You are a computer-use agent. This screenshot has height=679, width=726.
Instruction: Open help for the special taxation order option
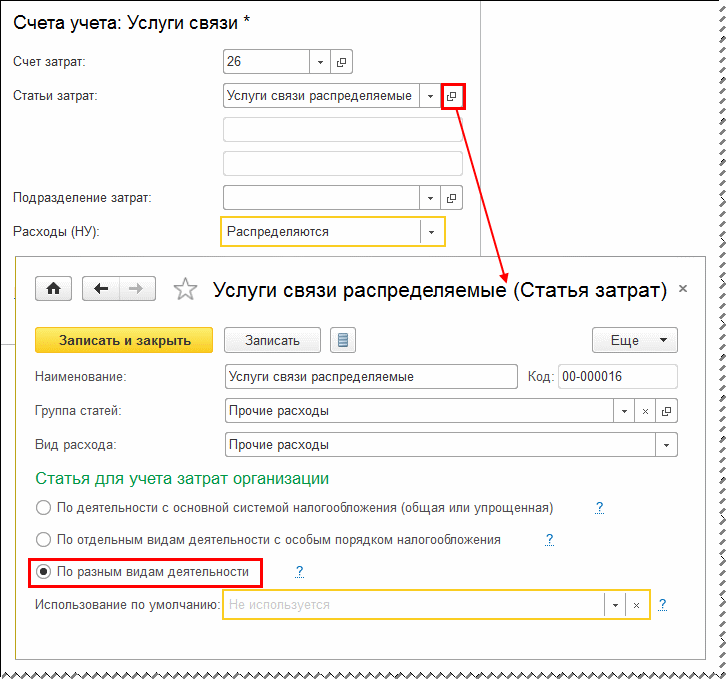(x=549, y=540)
